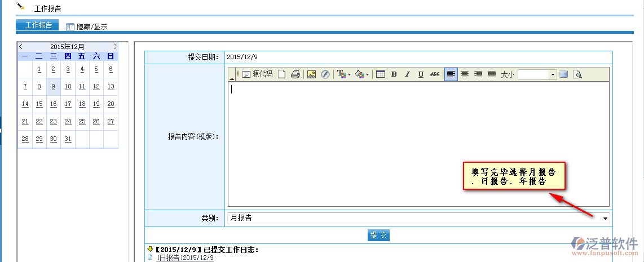This screenshot has height=262, width=644.
Task: Click the yellow down arrow by 已提交工作日志
Action: (x=150, y=249)
